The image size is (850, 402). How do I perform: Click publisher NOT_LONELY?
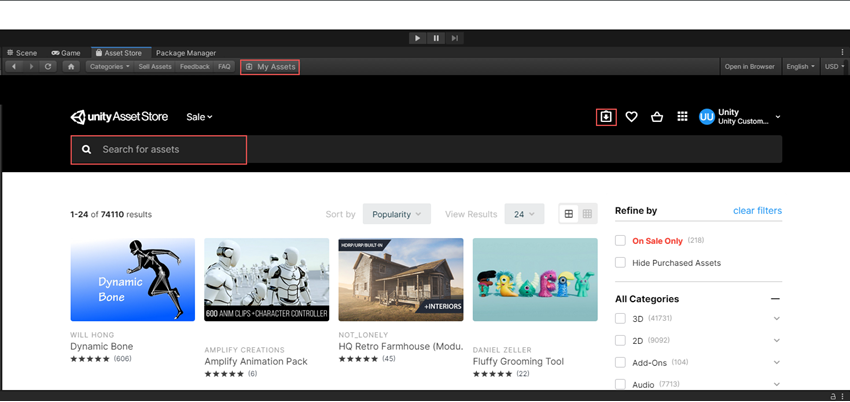click(x=363, y=335)
